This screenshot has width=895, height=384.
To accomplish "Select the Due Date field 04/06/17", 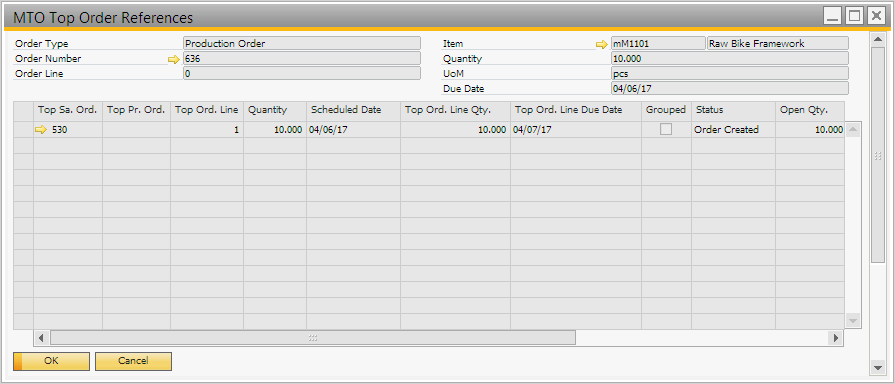I will (x=729, y=88).
